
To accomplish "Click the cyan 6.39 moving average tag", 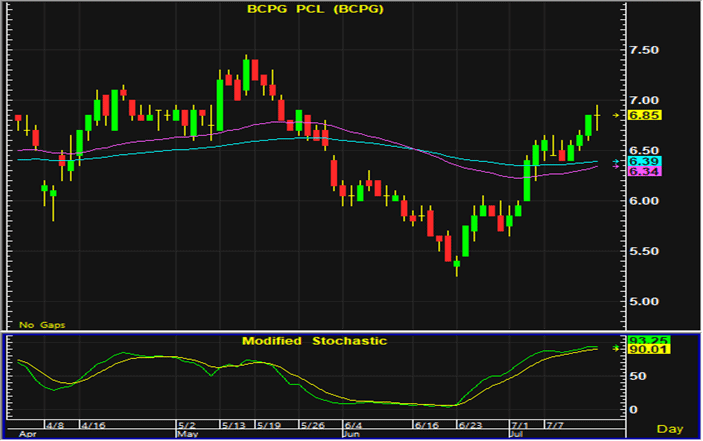I will (x=641, y=162).
